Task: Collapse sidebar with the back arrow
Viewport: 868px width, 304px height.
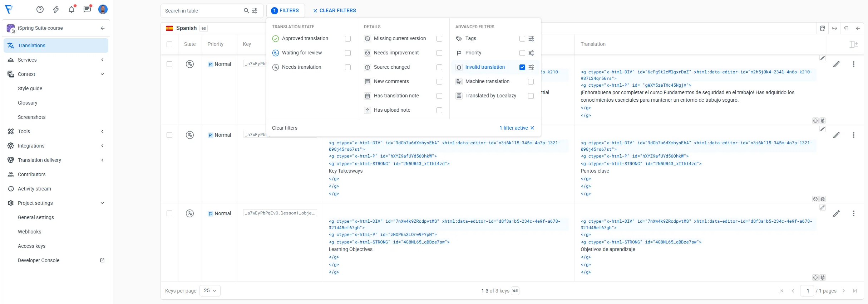Action: (x=103, y=28)
